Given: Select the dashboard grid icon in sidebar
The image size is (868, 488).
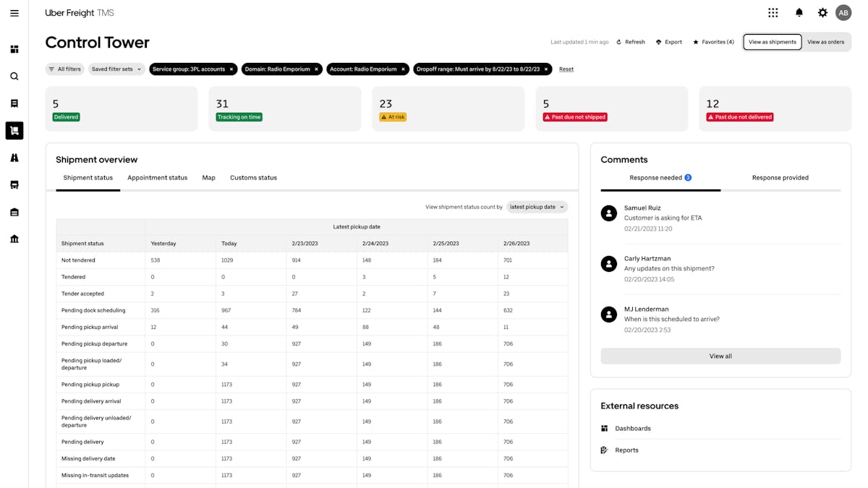Looking at the screenshot, I should (x=14, y=49).
